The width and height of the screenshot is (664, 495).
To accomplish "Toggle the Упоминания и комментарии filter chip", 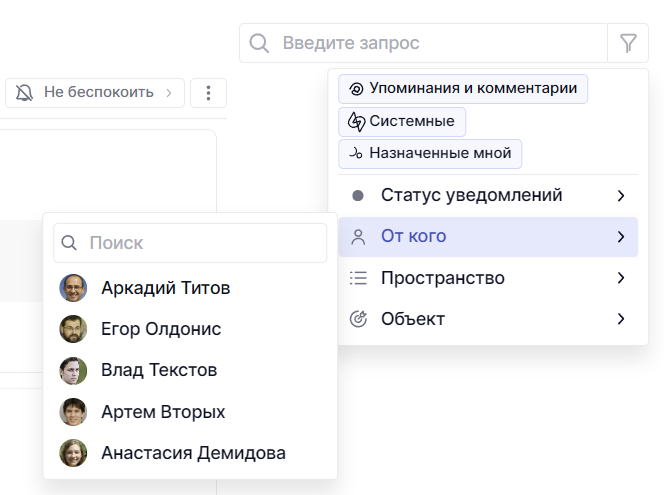I will click(x=463, y=88).
